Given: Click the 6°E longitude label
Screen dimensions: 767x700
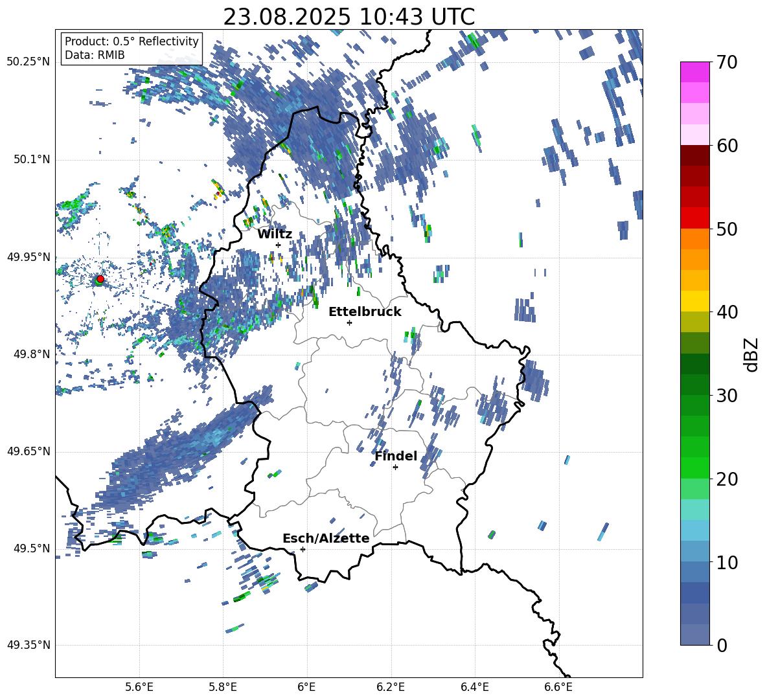Looking at the screenshot, I should click(306, 687).
